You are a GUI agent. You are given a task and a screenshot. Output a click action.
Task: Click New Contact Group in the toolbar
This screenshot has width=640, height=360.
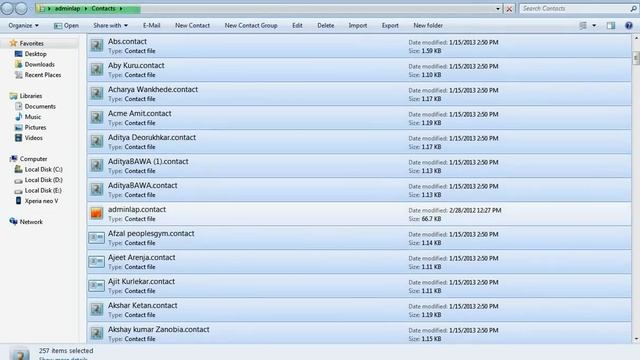pyautogui.click(x=251, y=25)
